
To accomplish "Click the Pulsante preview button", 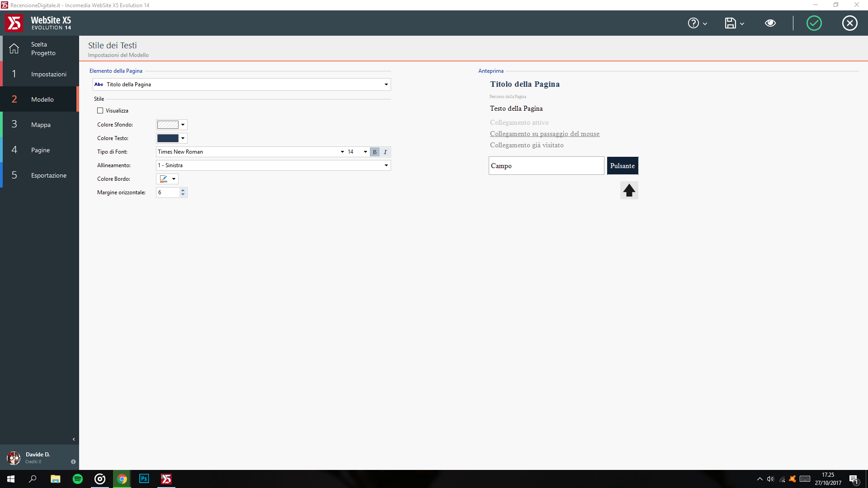I will tap(623, 166).
